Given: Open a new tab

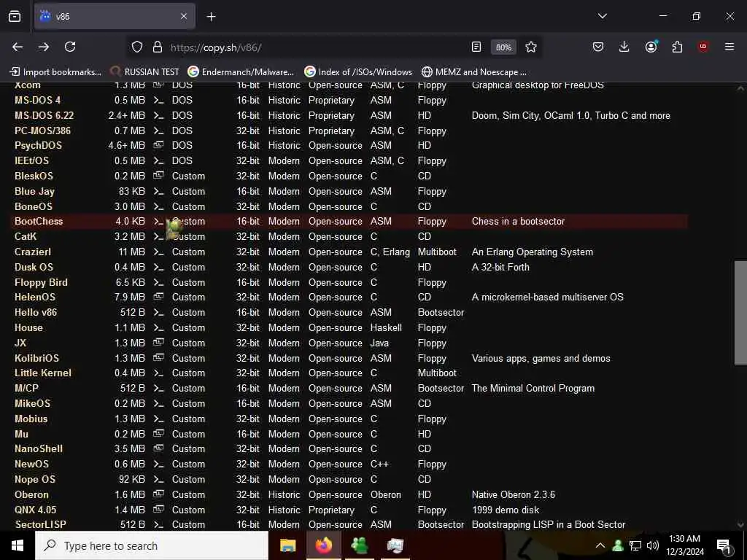Looking at the screenshot, I should [211, 17].
